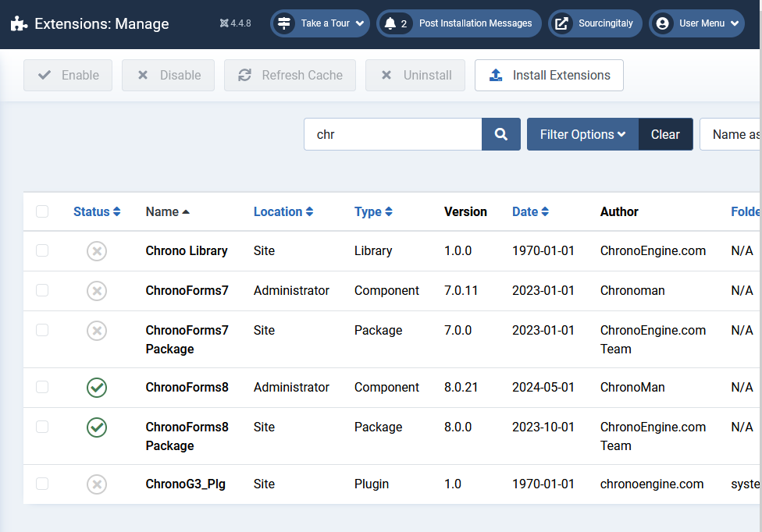Click the notification bell icon
The image size is (762, 532).
pos(390,23)
